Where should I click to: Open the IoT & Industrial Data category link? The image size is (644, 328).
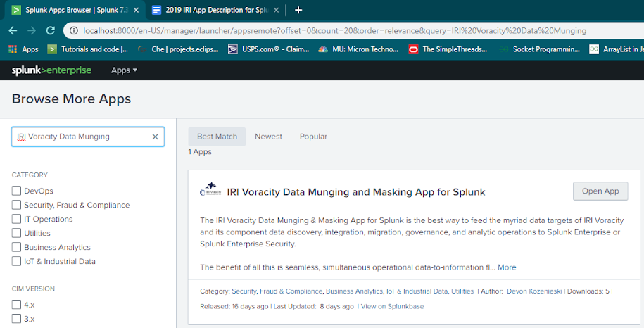417,291
